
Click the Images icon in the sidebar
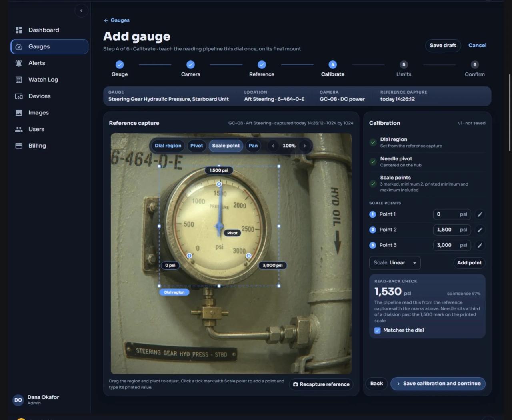pos(19,113)
